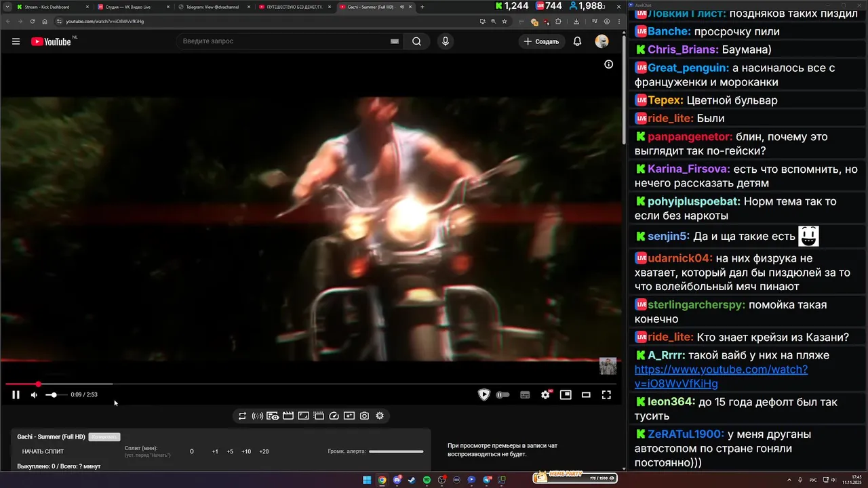This screenshot has height=488, width=868.
Task: Toggle autoplay switch in player
Action: point(502,394)
